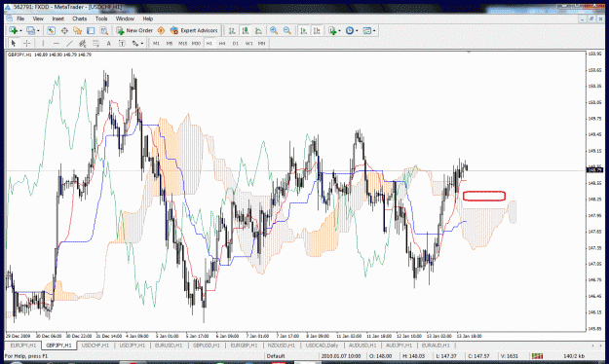Select the text 'A' tool
This screenshot has width=609, height=364.
pos(109,43)
